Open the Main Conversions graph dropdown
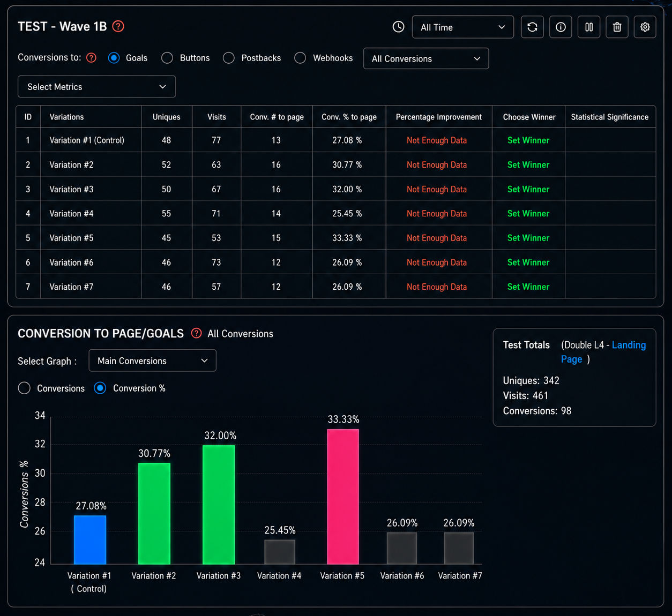 point(152,360)
